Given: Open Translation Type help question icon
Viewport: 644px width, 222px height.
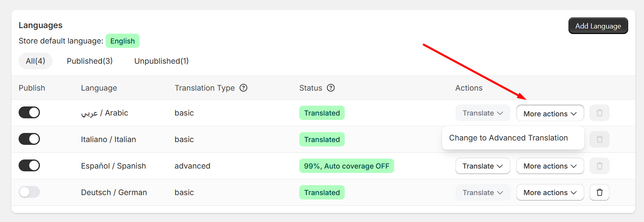Looking at the screenshot, I should (244, 88).
